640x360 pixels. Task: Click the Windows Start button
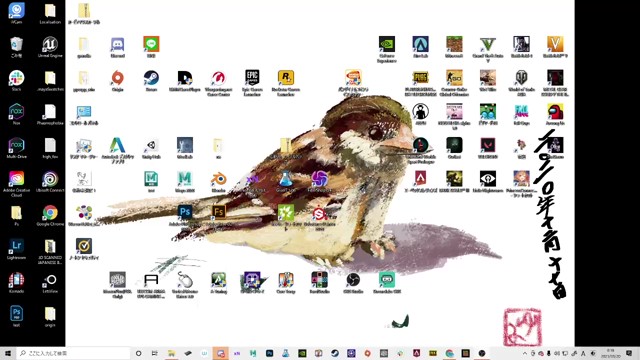pyautogui.click(x=8, y=353)
